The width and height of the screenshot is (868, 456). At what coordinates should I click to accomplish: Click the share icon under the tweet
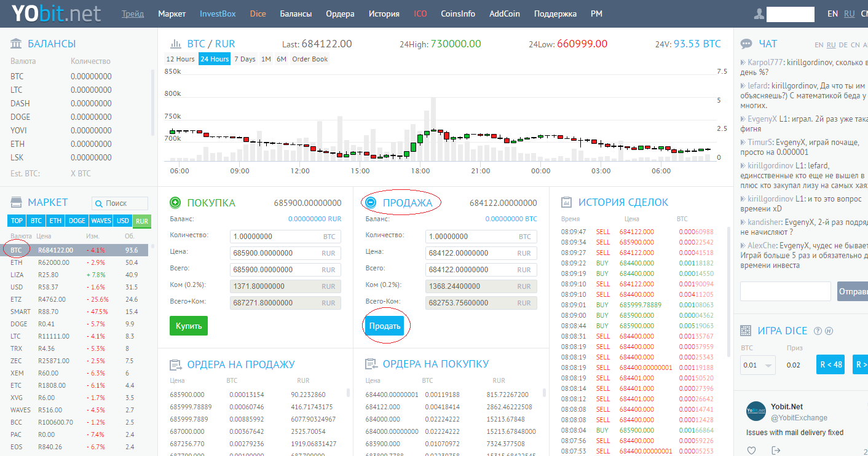coord(776,450)
